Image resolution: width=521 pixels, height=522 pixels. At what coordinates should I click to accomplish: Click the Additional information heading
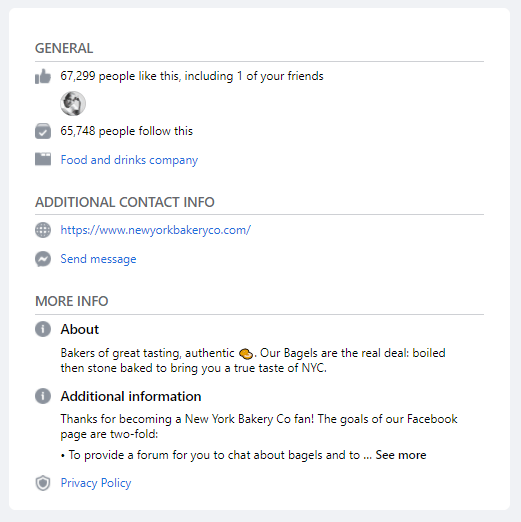pos(131,396)
